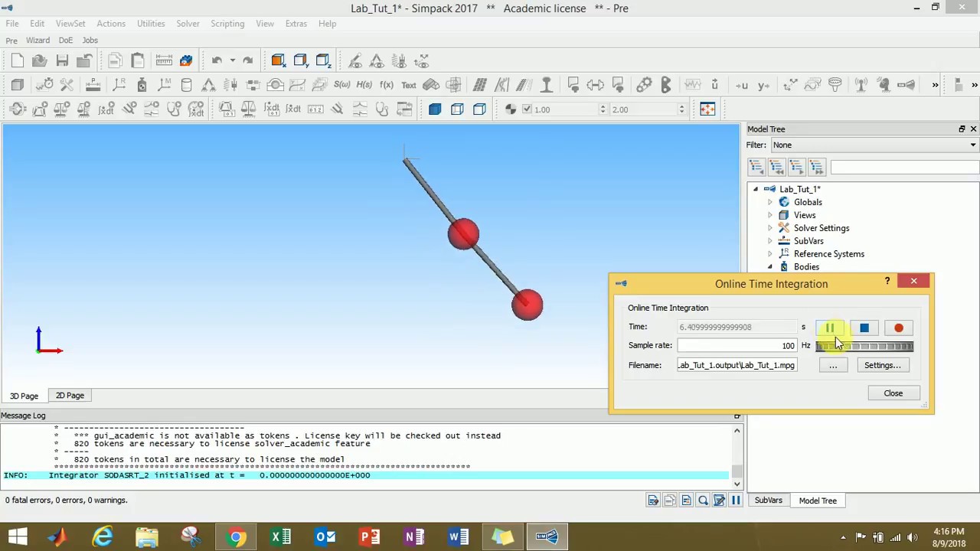Expand the Globals tree node
Image resolution: width=980 pixels, height=551 pixels.
(x=770, y=202)
